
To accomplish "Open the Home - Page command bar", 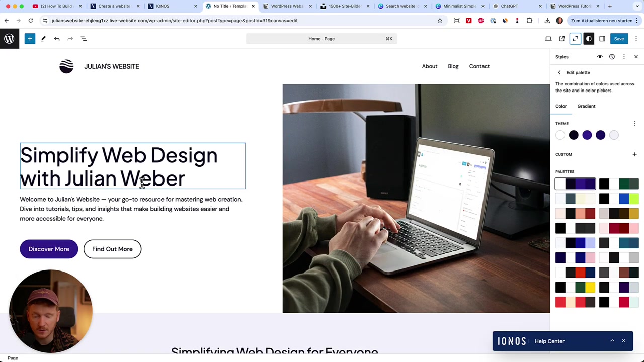I will (321, 39).
